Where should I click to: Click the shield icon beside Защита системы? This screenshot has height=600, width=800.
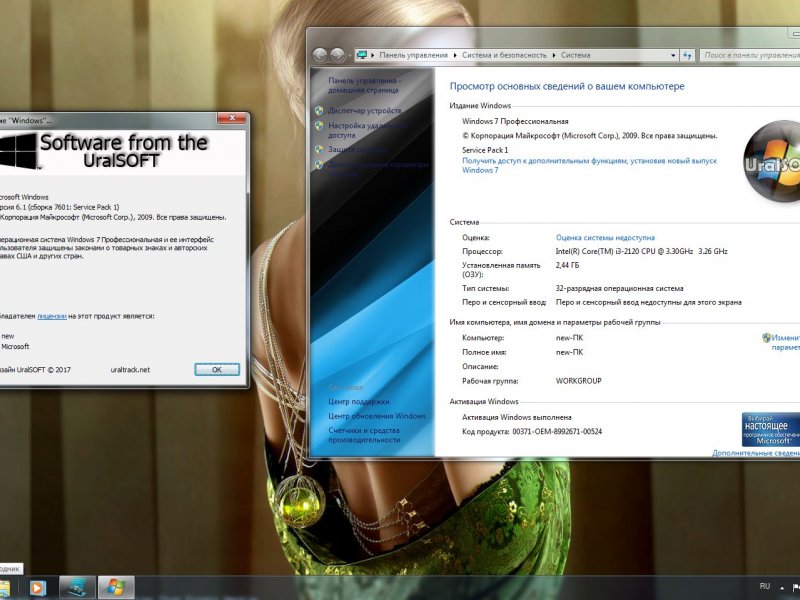point(319,149)
